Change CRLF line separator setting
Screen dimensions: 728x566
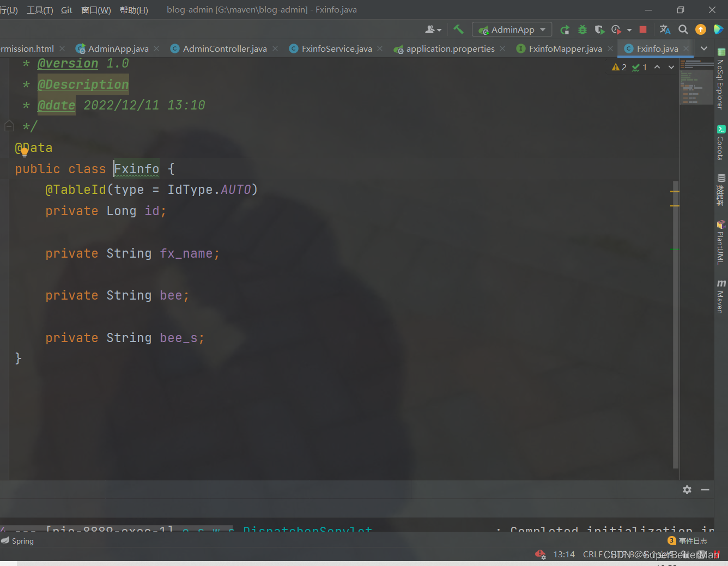pyautogui.click(x=592, y=554)
